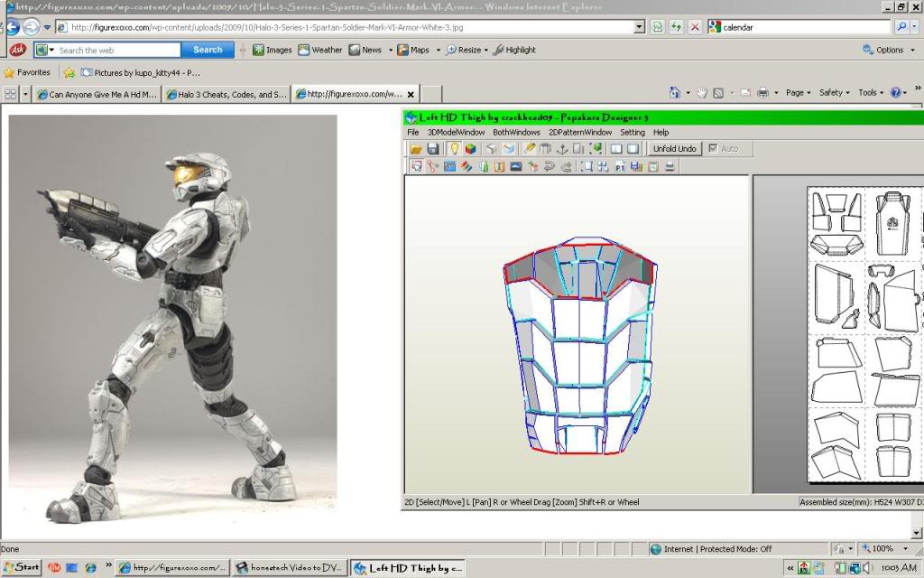
Task: Expand the News dropdown arrow on Ask toolbar
Action: [x=390, y=51]
